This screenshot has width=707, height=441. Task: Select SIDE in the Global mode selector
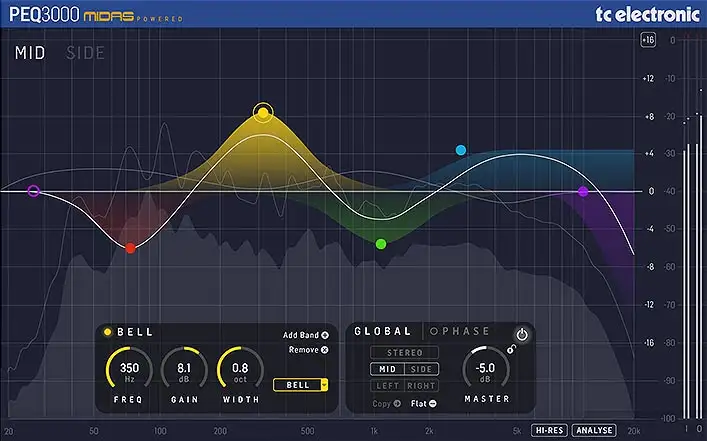pyautogui.click(x=421, y=369)
